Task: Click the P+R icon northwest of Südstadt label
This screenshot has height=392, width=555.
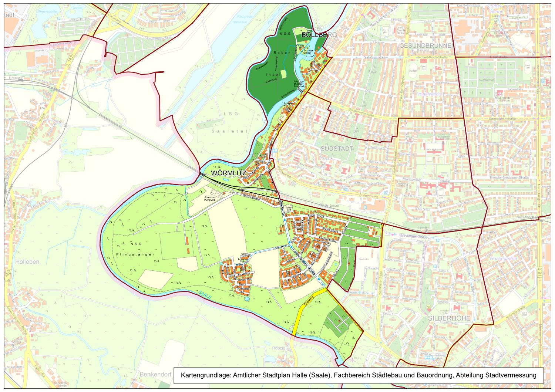Action: [273, 151]
